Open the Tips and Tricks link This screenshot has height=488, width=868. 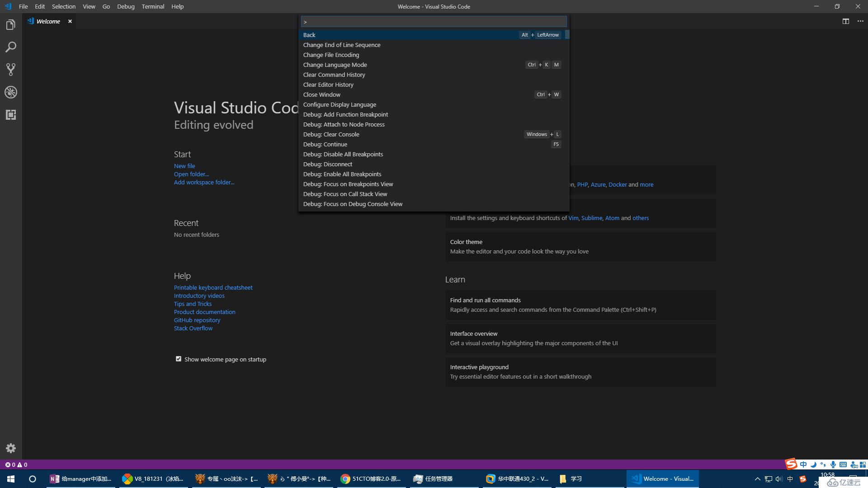(x=193, y=304)
